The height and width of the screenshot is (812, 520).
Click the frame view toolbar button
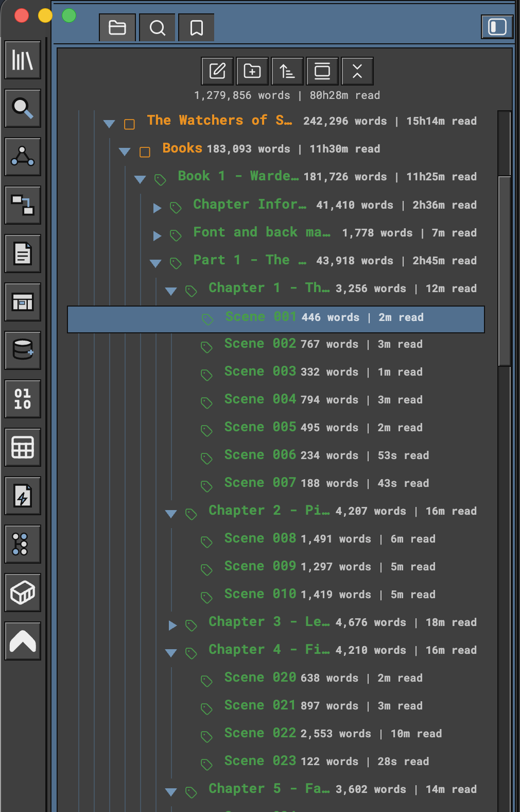[x=322, y=71]
